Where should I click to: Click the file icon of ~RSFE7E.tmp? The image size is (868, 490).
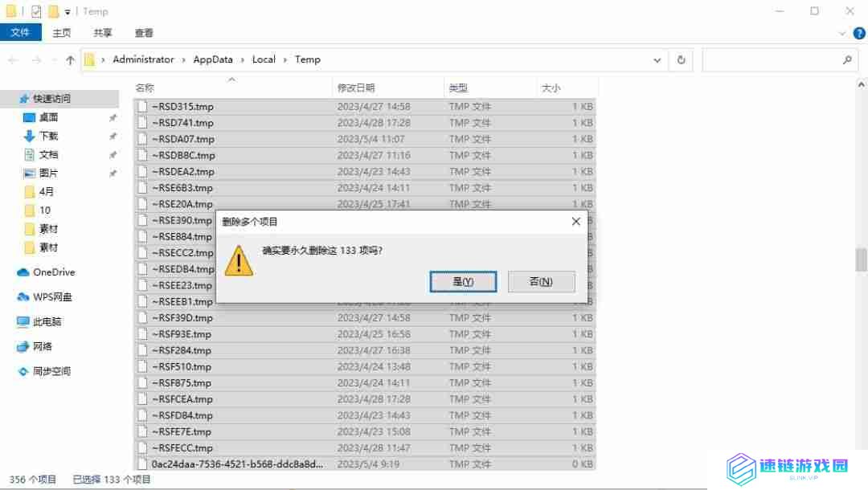(x=142, y=431)
